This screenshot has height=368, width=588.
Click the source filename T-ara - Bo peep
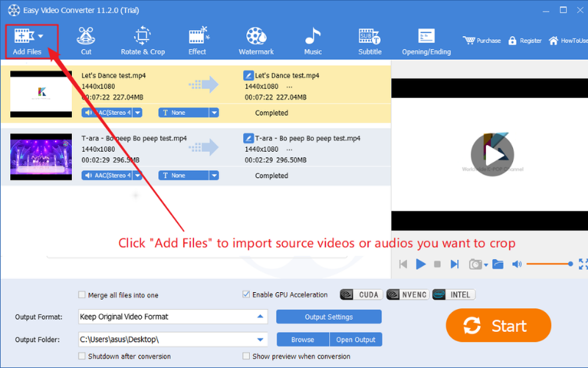134,138
